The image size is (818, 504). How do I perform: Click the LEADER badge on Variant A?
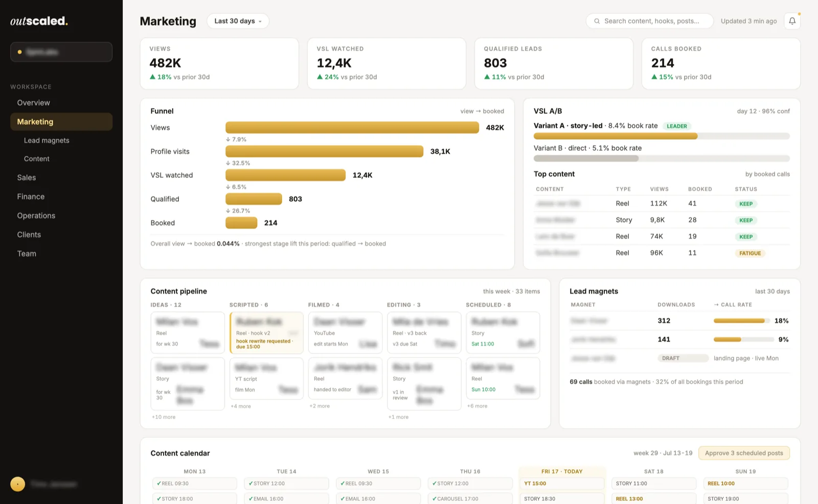pos(677,126)
